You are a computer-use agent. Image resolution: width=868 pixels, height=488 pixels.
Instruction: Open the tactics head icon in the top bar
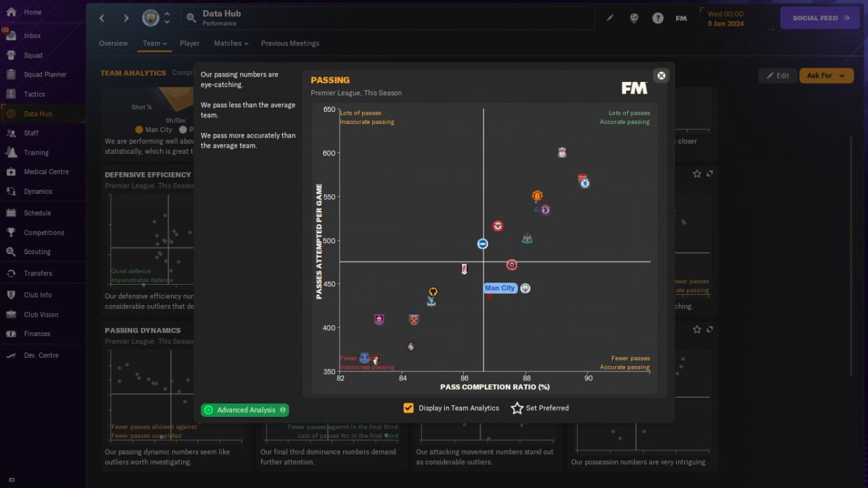pos(634,18)
